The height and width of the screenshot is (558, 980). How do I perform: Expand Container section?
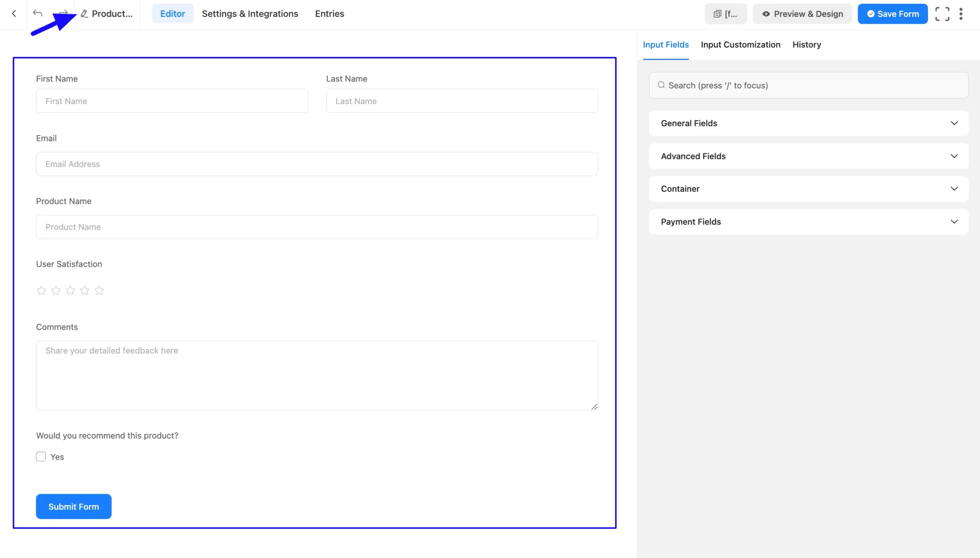click(x=808, y=189)
